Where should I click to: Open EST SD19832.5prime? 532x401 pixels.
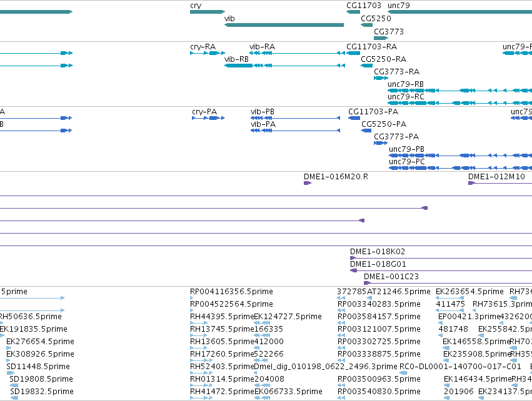(42, 392)
